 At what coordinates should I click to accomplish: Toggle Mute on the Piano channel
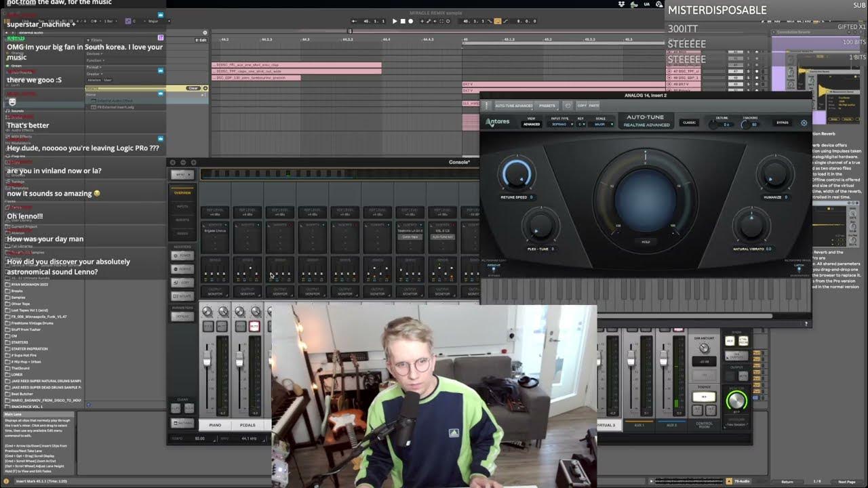tap(223, 327)
